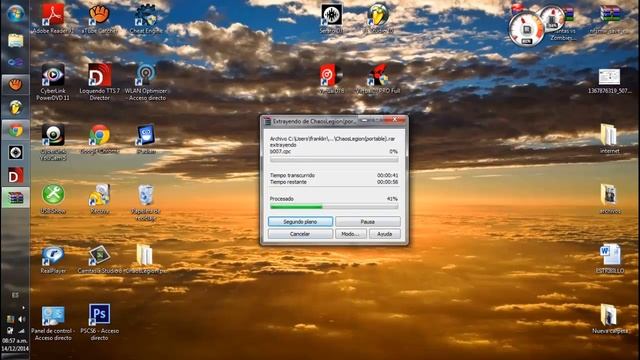Select the Papelera de reciclaje icon

click(146, 202)
